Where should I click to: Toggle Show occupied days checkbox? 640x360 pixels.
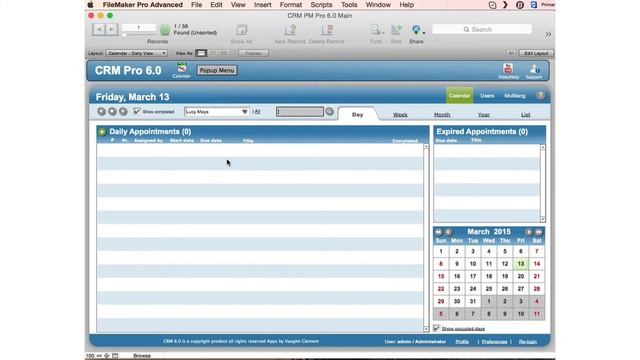click(437, 328)
